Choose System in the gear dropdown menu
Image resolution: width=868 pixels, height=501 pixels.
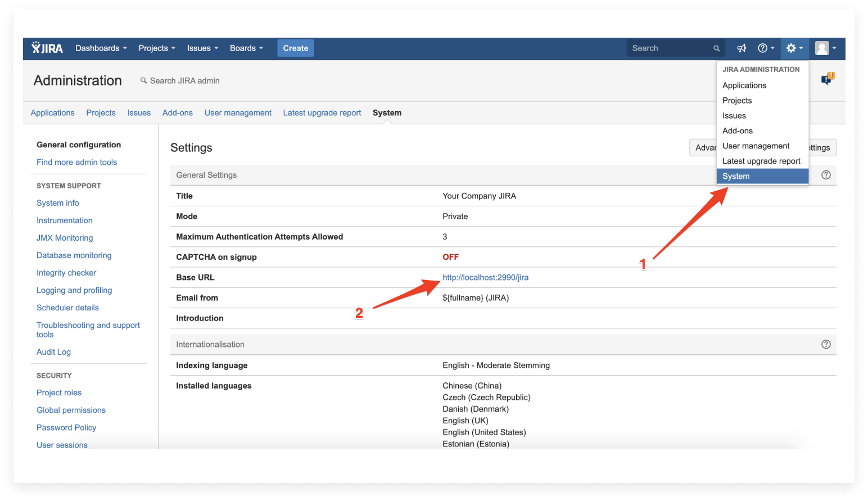click(762, 176)
